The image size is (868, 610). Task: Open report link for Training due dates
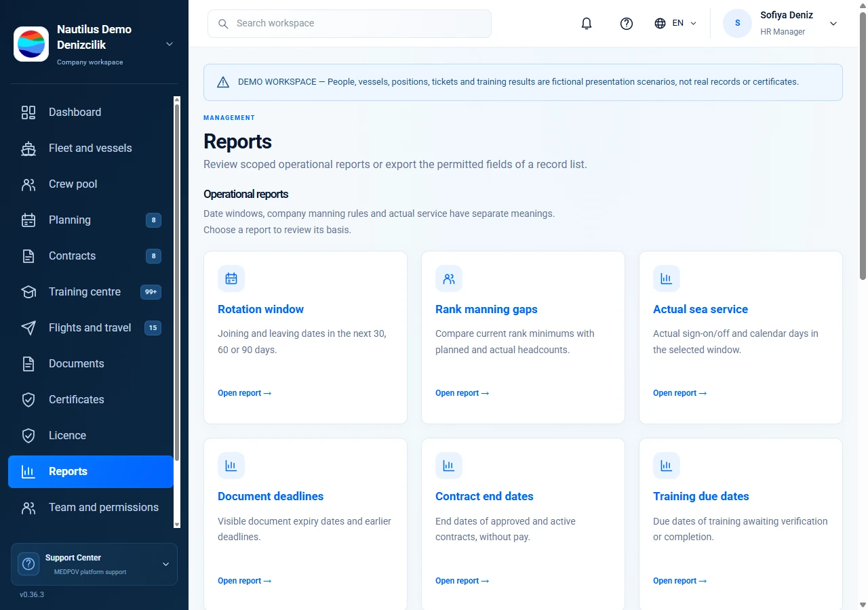679,581
